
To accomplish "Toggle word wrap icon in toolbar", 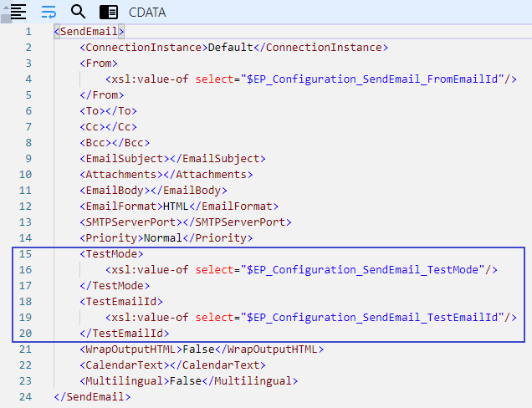I will [x=49, y=12].
